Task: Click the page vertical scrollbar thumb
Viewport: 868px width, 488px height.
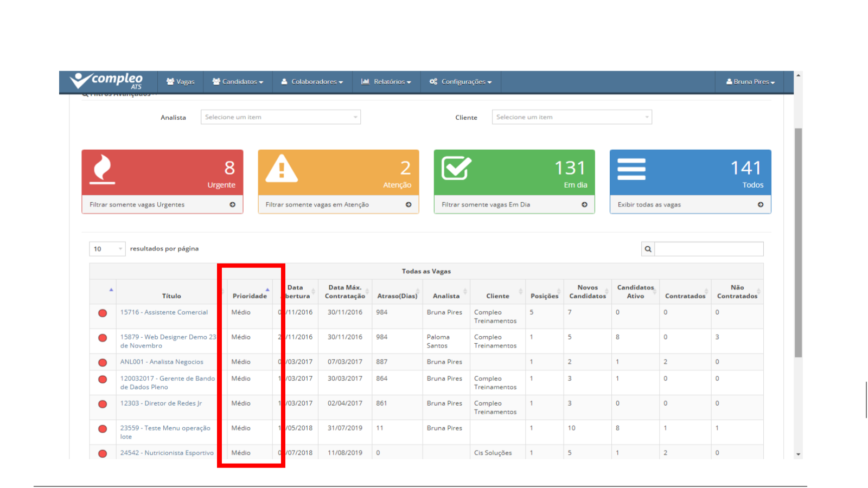Action: pos(798,242)
